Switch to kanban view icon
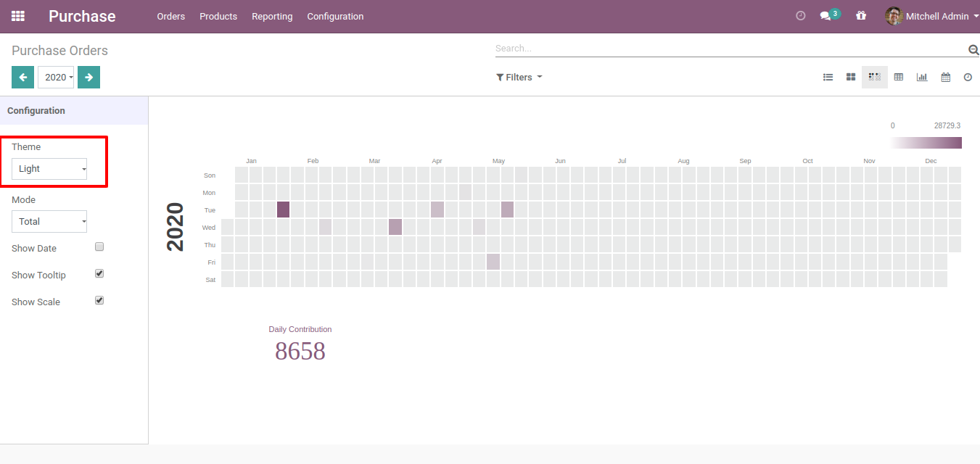The height and width of the screenshot is (464, 980). [x=851, y=77]
